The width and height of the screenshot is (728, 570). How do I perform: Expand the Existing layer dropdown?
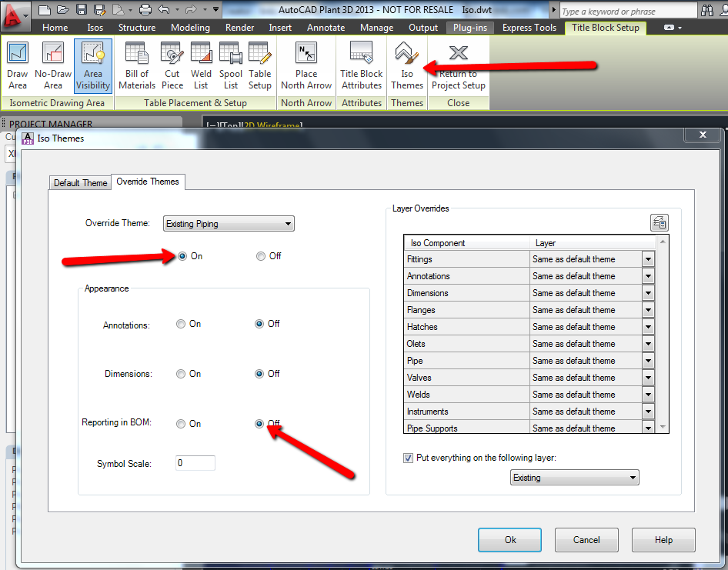click(633, 477)
